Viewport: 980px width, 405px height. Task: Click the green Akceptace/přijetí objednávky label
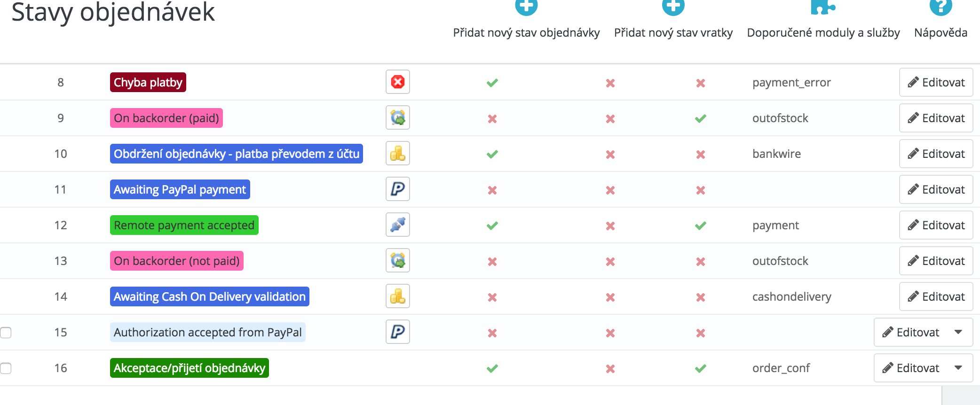tap(190, 368)
